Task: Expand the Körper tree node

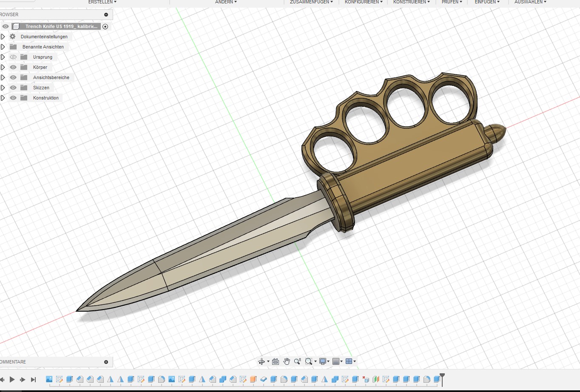Action: [3, 67]
